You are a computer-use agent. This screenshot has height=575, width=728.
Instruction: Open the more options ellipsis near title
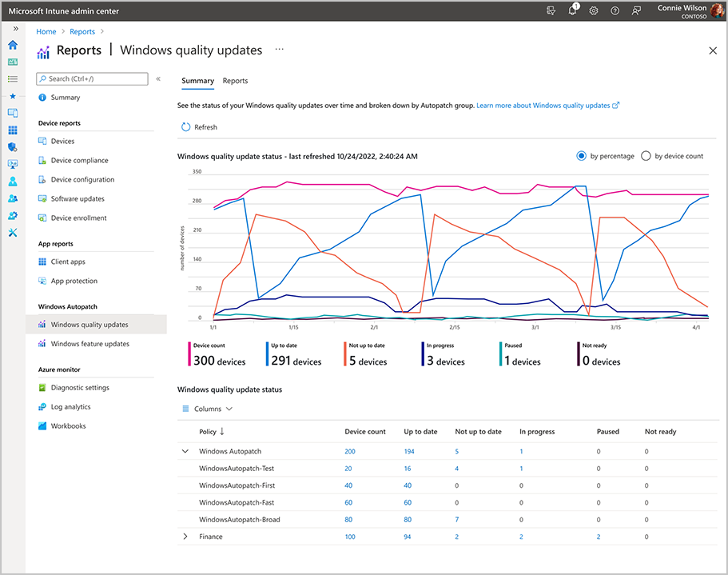coord(279,50)
